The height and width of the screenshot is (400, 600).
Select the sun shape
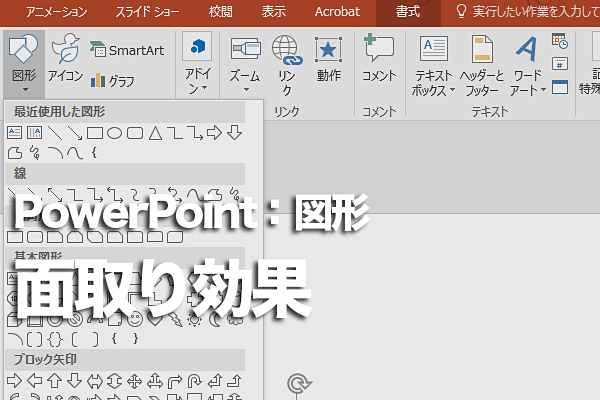[x=194, y=319]
